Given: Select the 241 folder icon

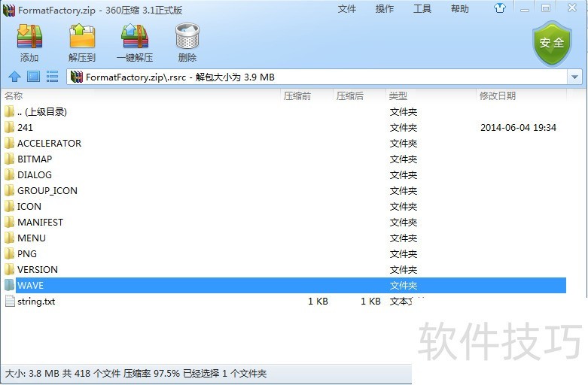Looking at the screenshot, I should click(9, 127).
